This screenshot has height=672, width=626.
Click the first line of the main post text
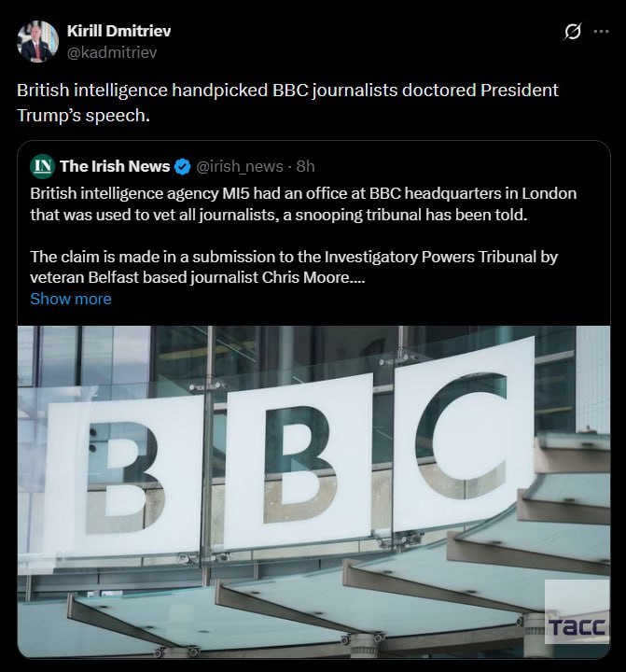click(x=287, y=91)
